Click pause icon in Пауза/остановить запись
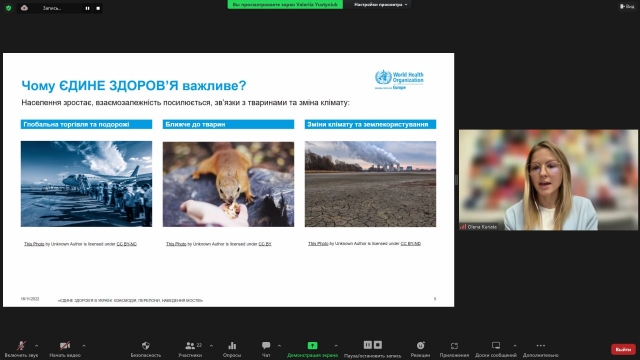 [x=368, y=345]
